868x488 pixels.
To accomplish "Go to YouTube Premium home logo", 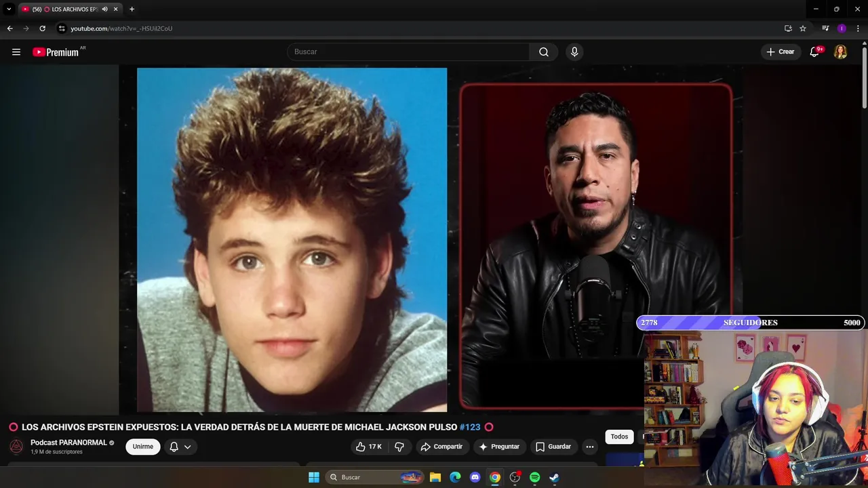I will coord(56,52).
